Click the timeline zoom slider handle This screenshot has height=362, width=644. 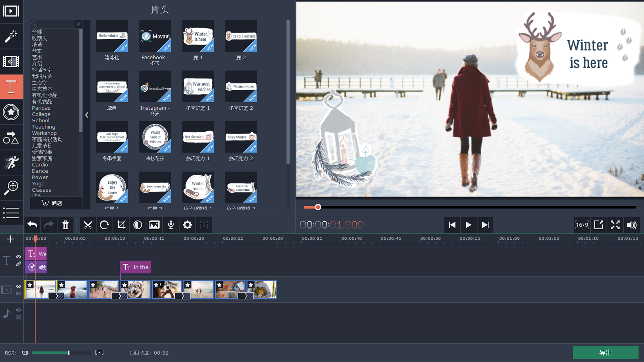pyautogui.click(x=68, y=353)
